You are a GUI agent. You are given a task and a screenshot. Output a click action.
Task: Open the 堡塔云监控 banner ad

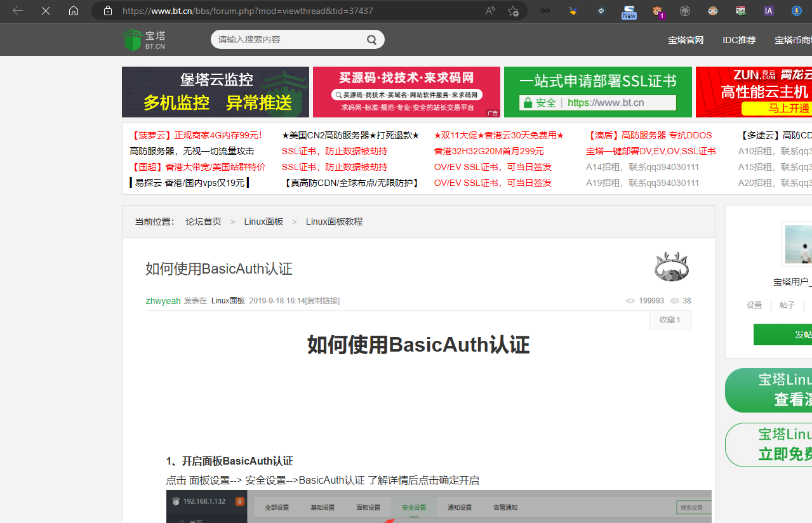[215, 92]
